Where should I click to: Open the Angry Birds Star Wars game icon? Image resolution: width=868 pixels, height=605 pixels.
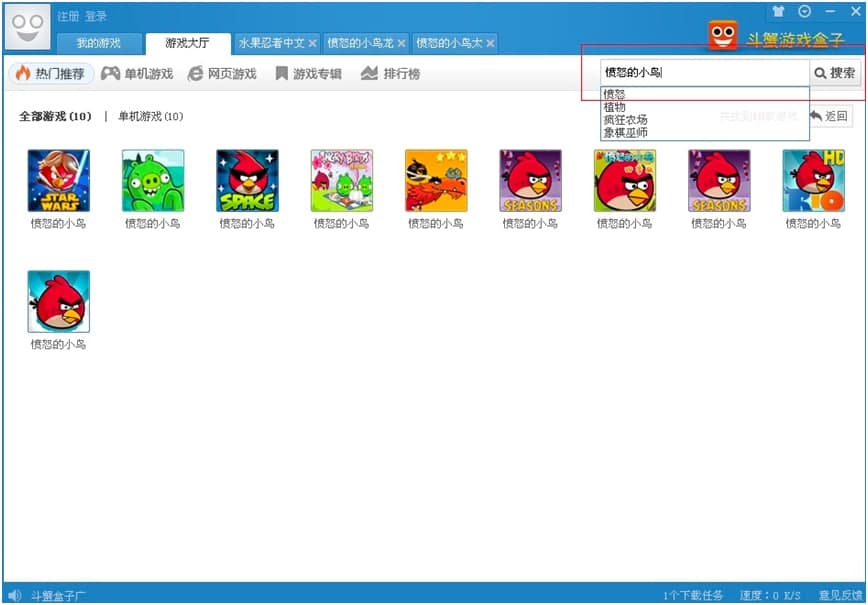point(59,180)
